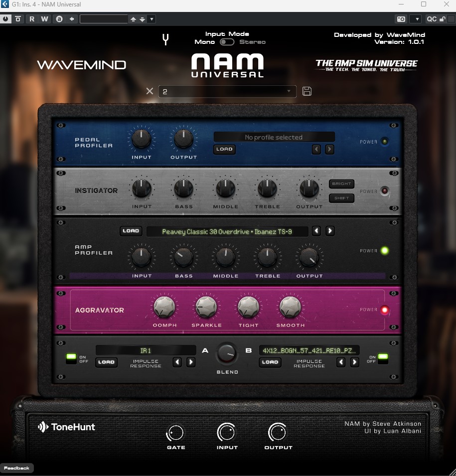456x476 pixels.
Task: Open the tuner fork icon
Action: coord(165,39)
